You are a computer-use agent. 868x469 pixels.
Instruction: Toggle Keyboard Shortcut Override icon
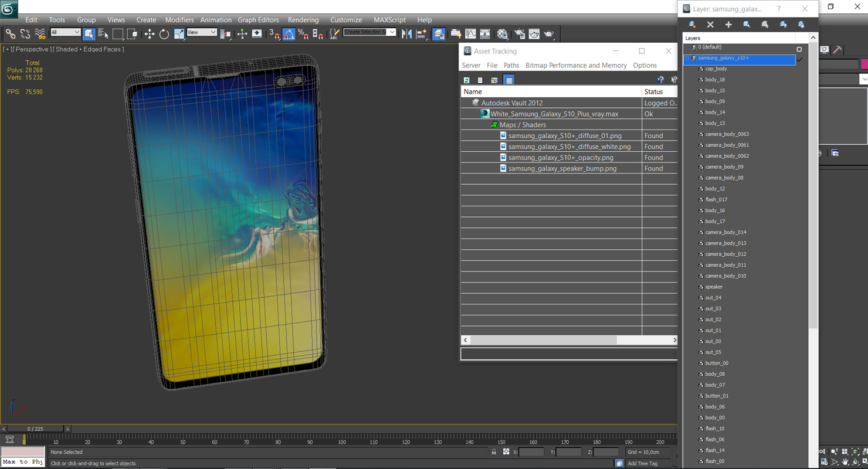[257, 34]
